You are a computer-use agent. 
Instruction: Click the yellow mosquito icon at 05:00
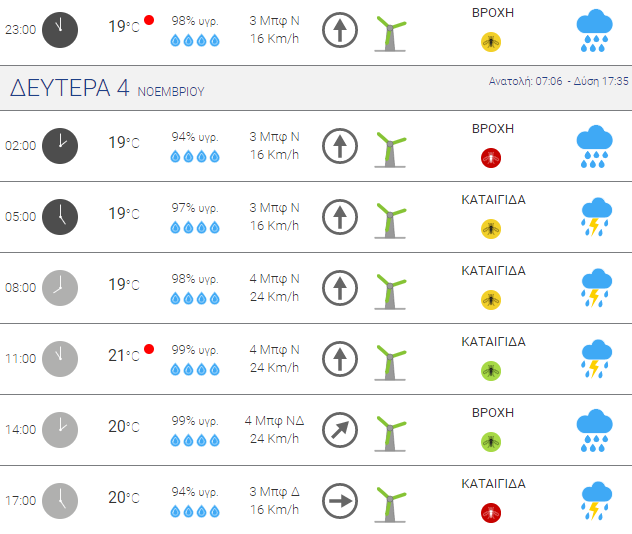(491, 229)
